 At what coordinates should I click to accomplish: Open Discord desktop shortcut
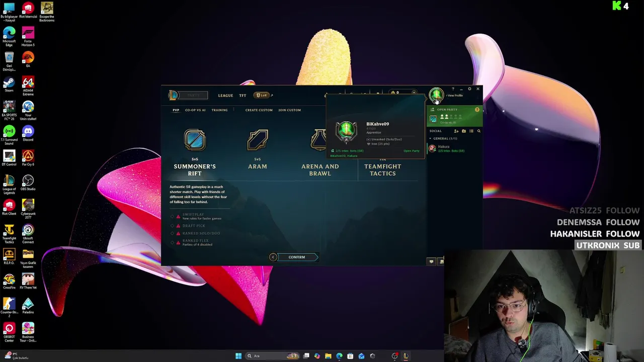pyautogui.click(x=28, y=133)
